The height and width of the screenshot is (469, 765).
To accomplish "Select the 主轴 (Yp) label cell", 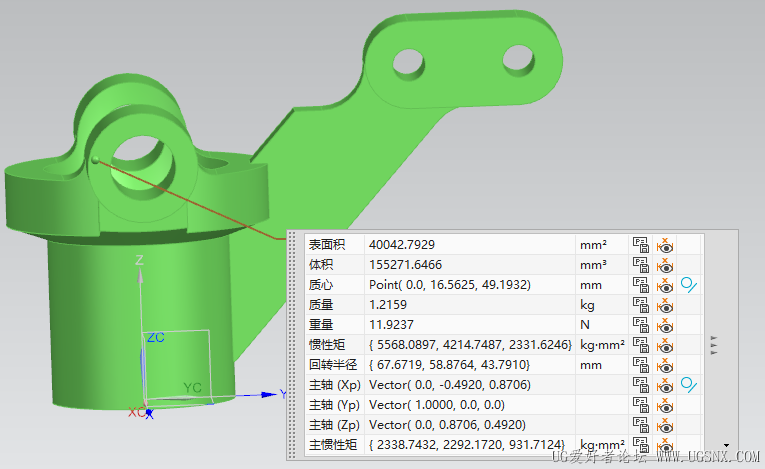I will point(335,405).
